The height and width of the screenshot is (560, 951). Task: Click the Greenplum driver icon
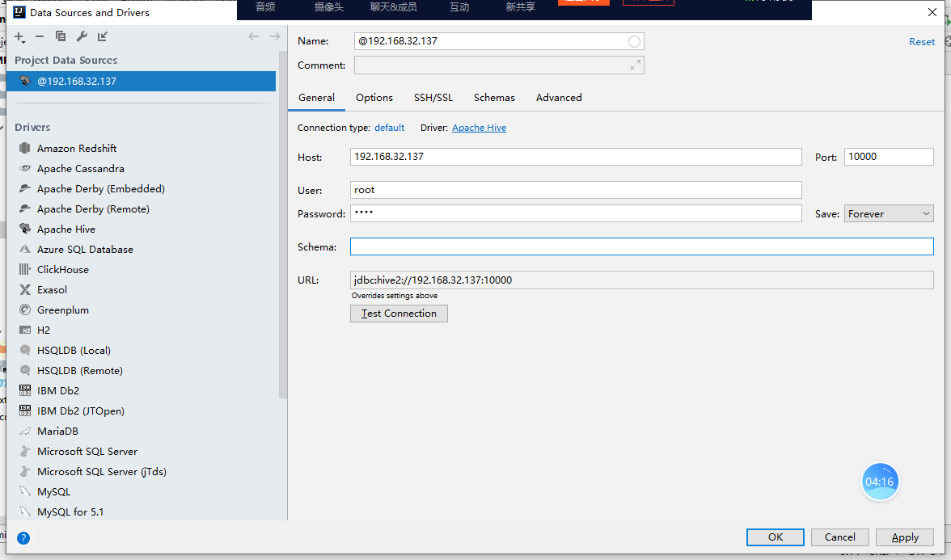point(25,309)
